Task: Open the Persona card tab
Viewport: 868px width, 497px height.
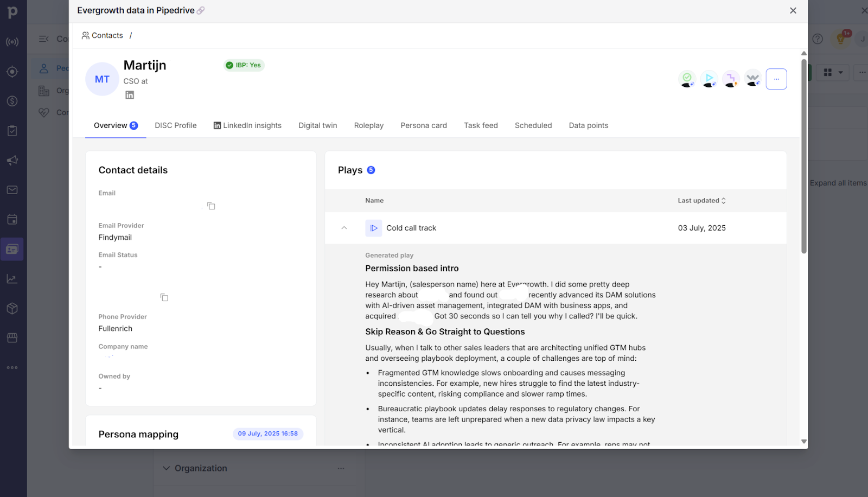Action: pos(423,125)
